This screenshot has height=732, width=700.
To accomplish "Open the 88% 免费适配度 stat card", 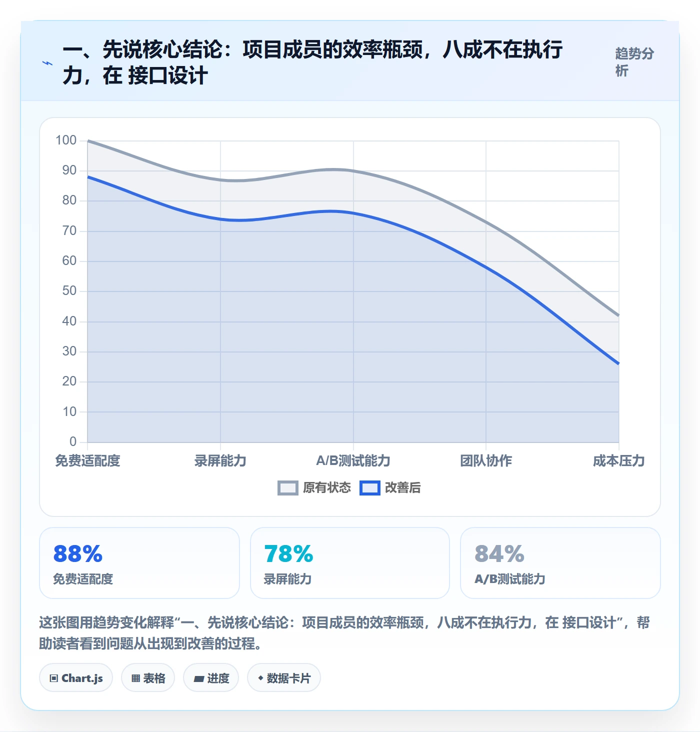I will [139, 563].
